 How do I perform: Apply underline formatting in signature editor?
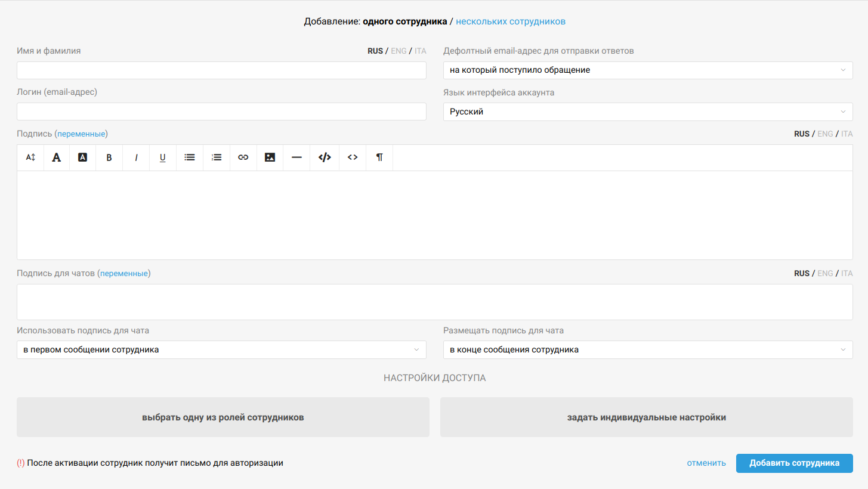click(162, 157)
